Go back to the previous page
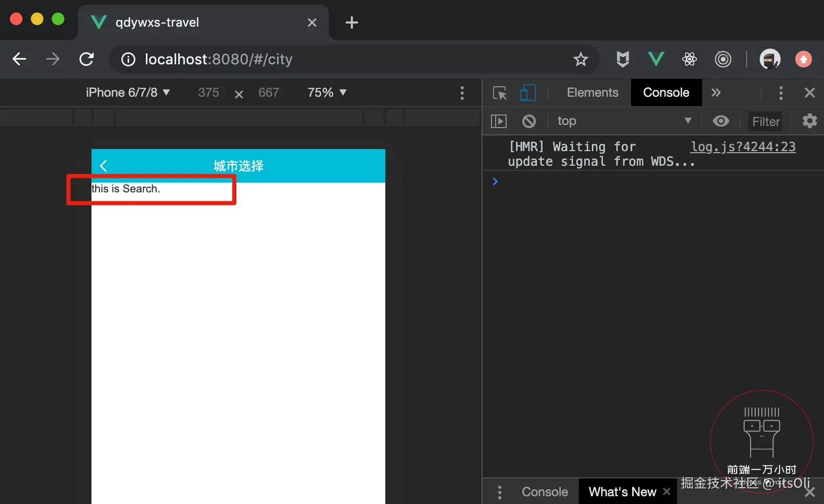This screenshot has width=824, height=504. pos(19,59)
